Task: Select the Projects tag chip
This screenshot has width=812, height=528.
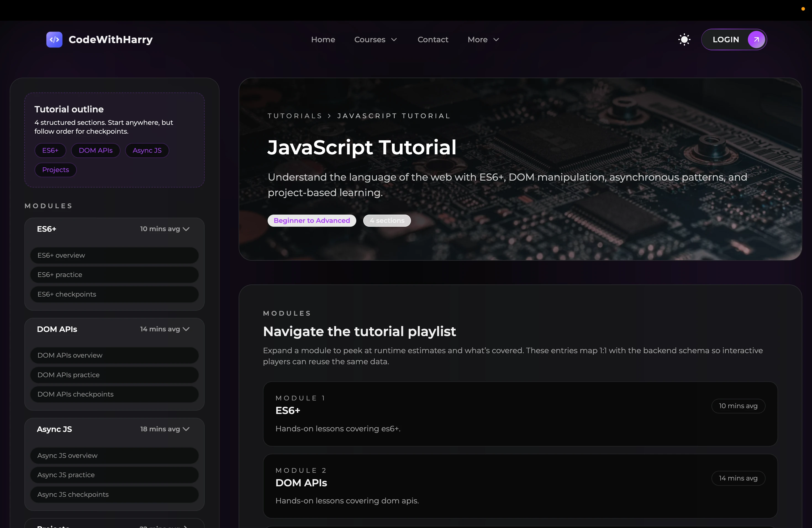Action: [55, 170]
